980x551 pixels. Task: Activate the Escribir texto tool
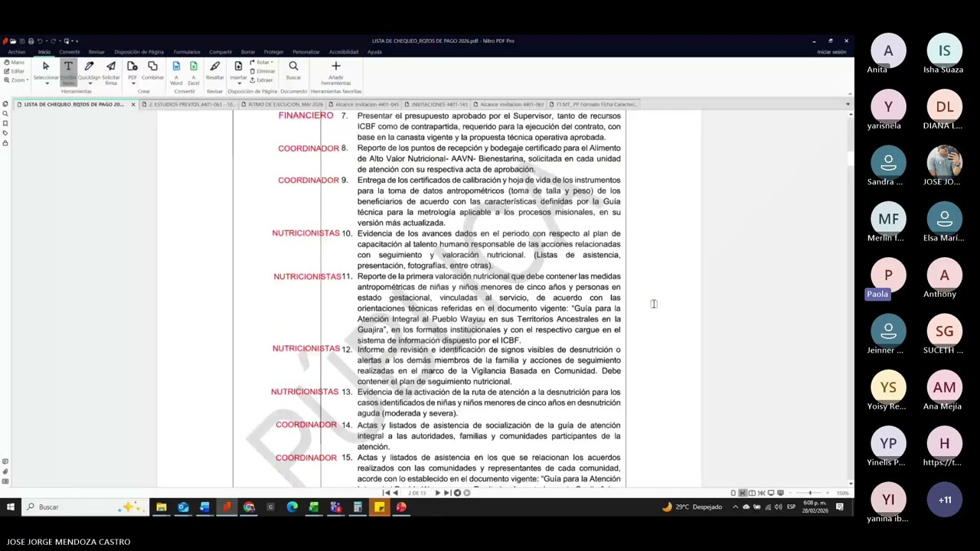coord(68,73)
